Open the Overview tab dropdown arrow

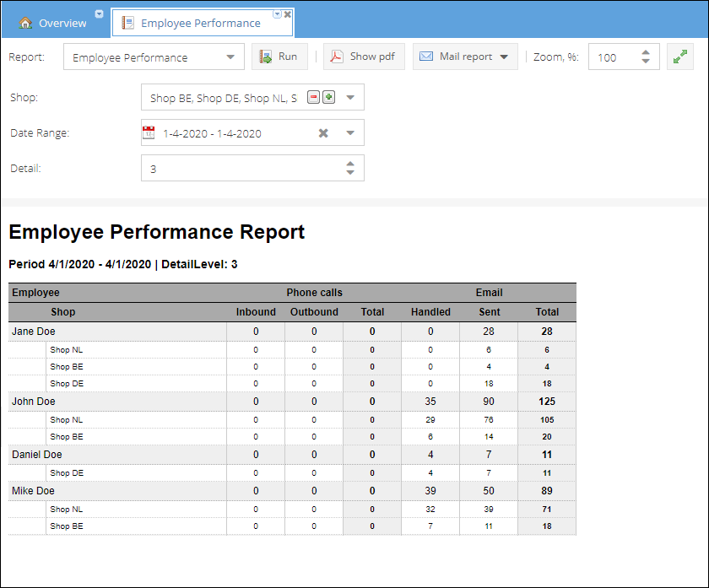point(99,14)
